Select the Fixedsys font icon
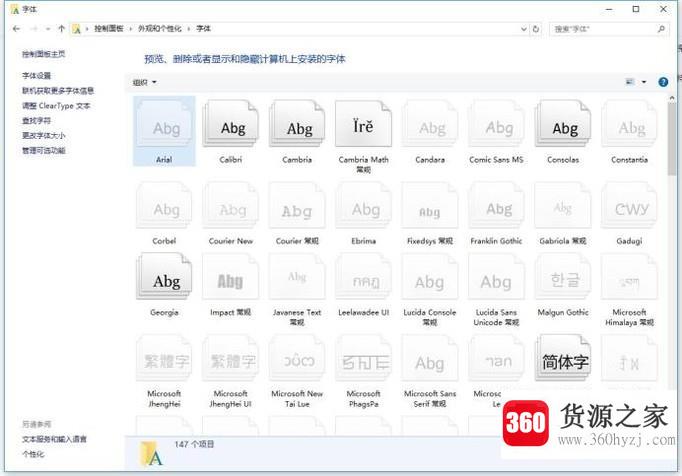 click(430, 205)
